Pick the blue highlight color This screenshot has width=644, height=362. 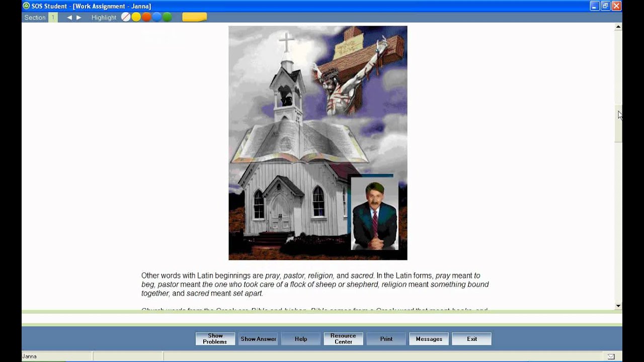[x=156, y=17]
